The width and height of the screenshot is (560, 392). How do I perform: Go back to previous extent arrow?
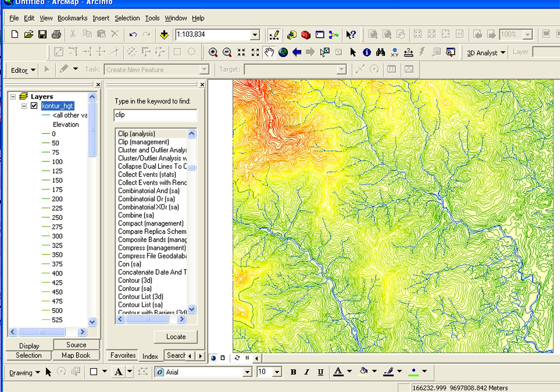click(x=297, y=52)
